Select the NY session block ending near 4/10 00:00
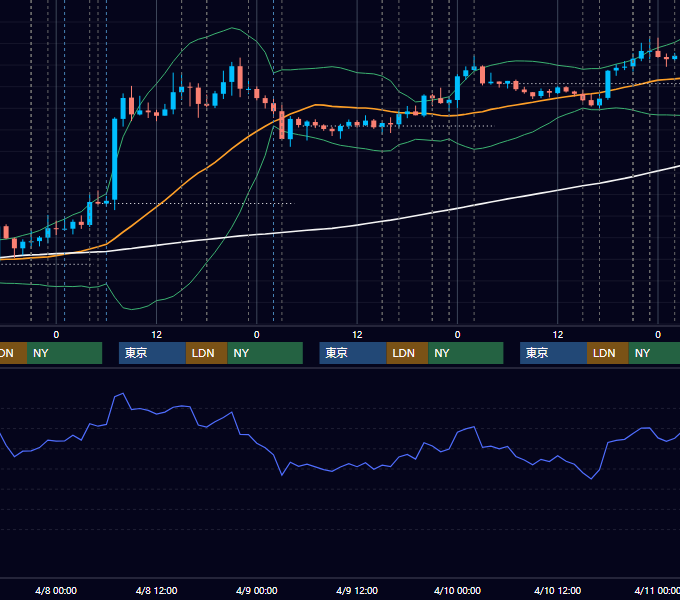This screenshot has height=600, width=680. [x=466, y=353]
